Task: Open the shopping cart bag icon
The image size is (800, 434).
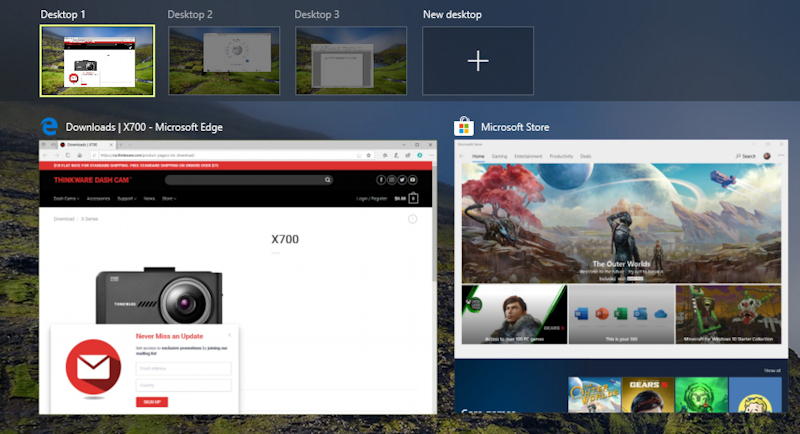Action: (413, 198)
